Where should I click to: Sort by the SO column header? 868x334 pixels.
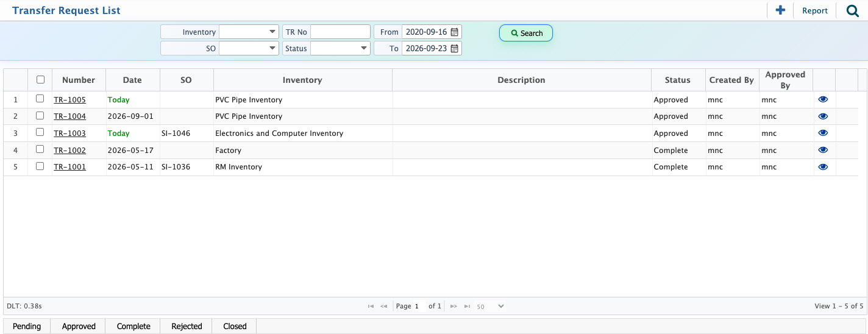coord(186,80)
